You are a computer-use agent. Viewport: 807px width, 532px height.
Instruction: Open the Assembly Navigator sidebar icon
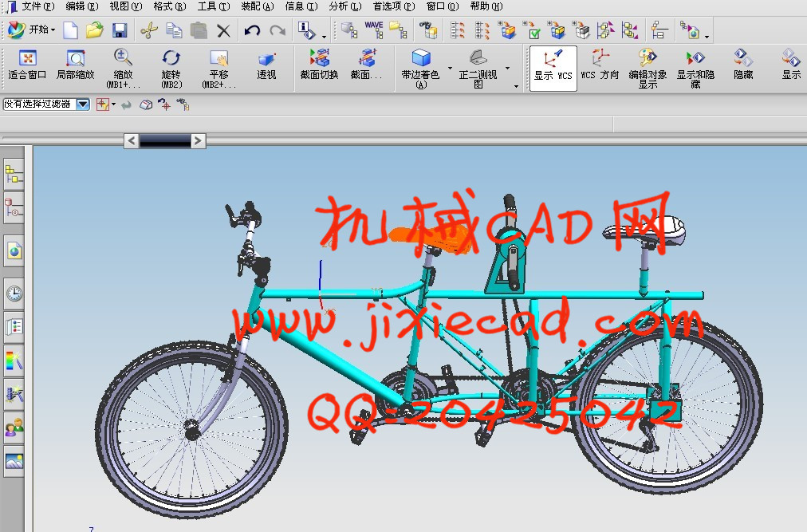[x=14, y=171]
